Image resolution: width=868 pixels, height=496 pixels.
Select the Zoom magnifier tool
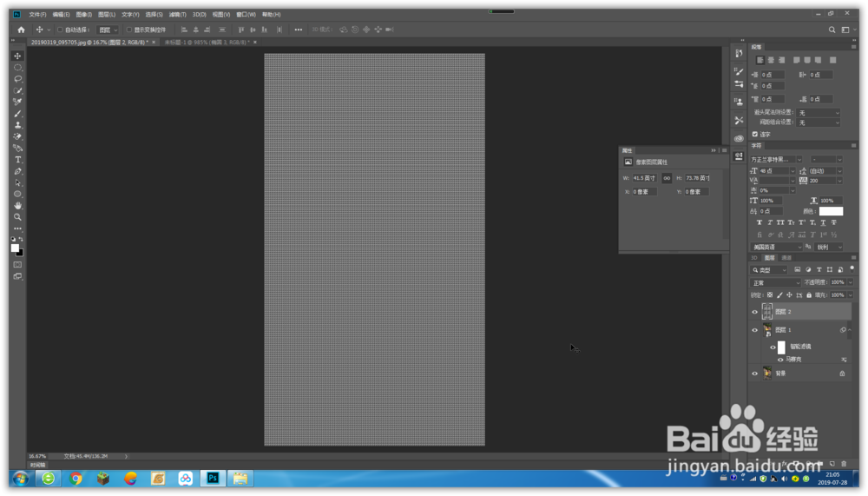pyautogui.click(x=17, y=217)
